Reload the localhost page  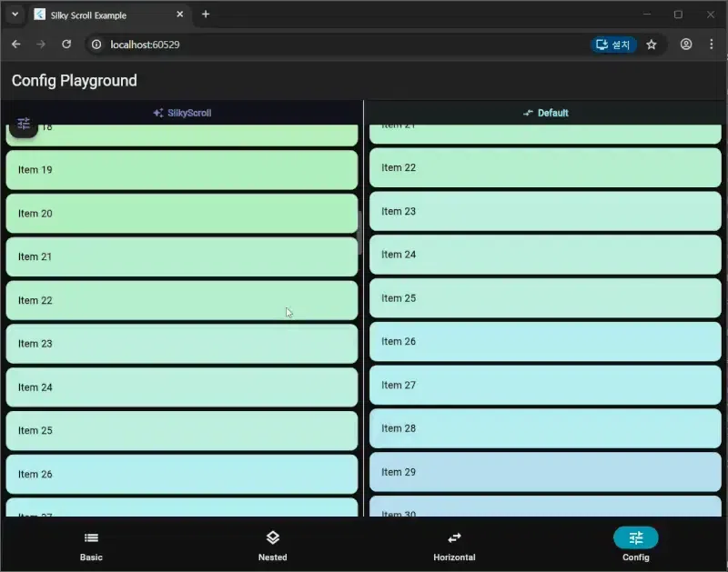pyautogui.click(x=66, y=44)
